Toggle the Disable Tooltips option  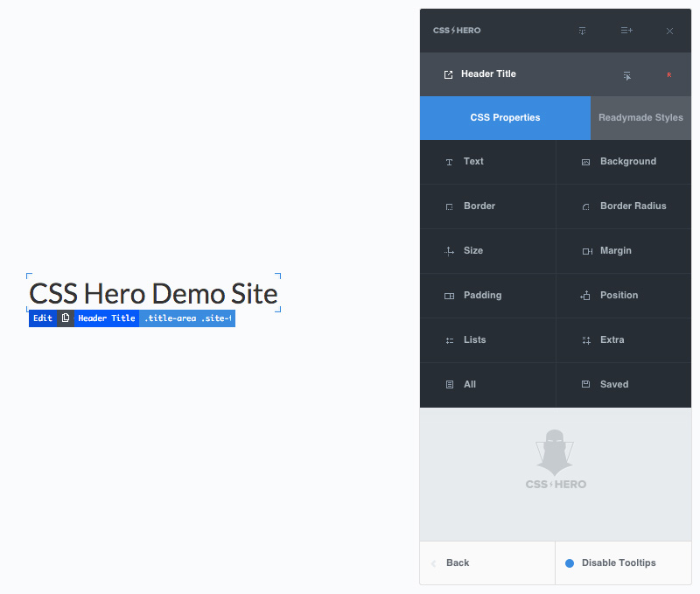click(x=623, y=563)
